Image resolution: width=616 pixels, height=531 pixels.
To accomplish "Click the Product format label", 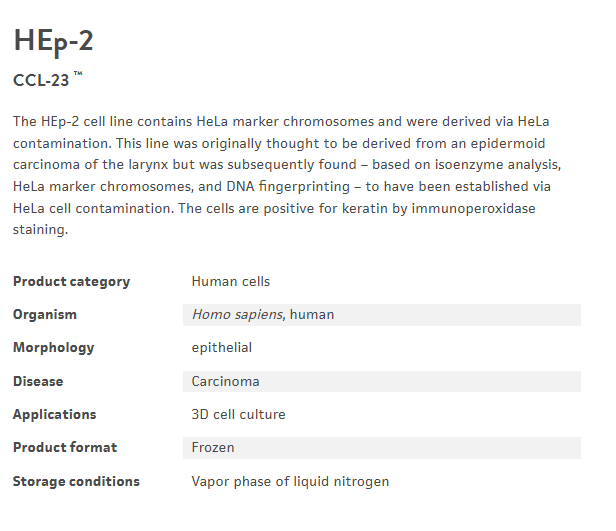I will (65, 447).
